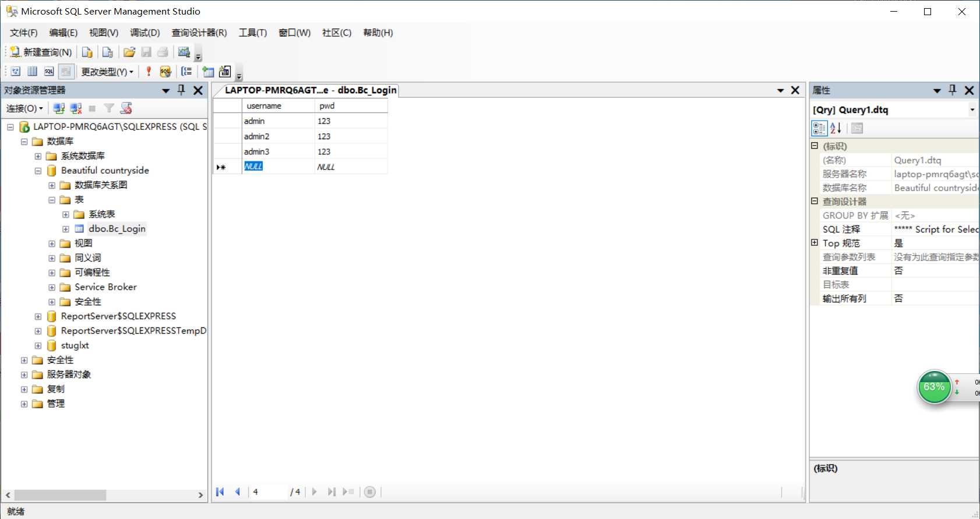Click the Add Table icon
The image size is (980, 519).
pyautogui.click(x=208, y=72)
